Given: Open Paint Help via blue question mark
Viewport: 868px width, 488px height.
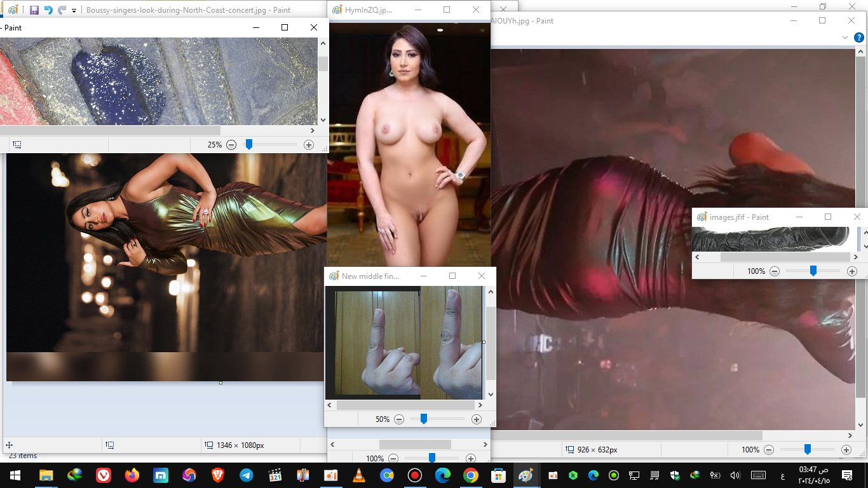Looking at the screenshot, I should click(x=858, y=37).
